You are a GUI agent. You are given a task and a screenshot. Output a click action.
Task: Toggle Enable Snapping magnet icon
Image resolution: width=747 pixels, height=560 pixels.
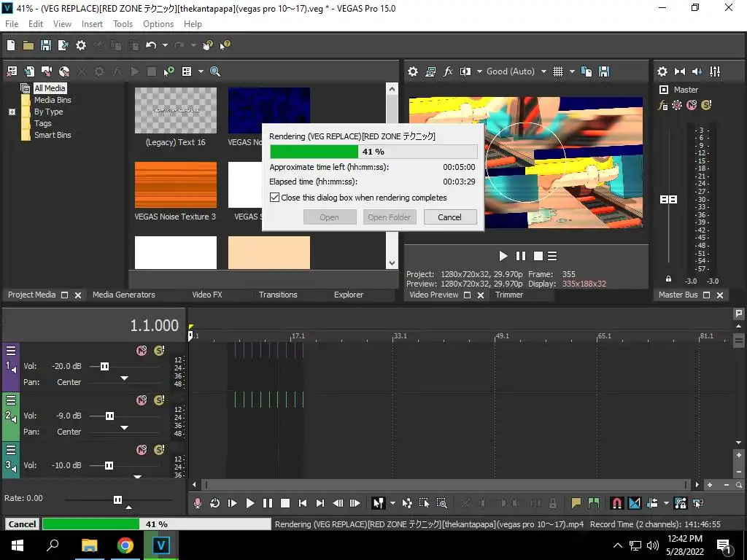[616, 503]
